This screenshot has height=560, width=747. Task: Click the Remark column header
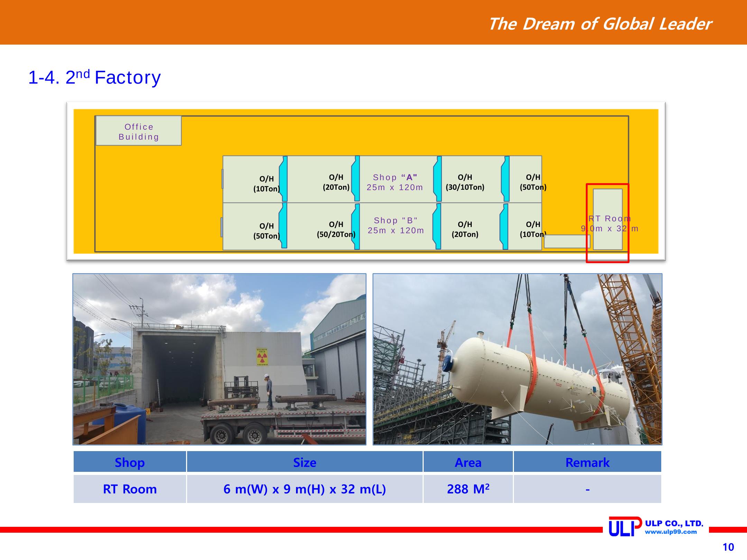(x=587, y=462)
